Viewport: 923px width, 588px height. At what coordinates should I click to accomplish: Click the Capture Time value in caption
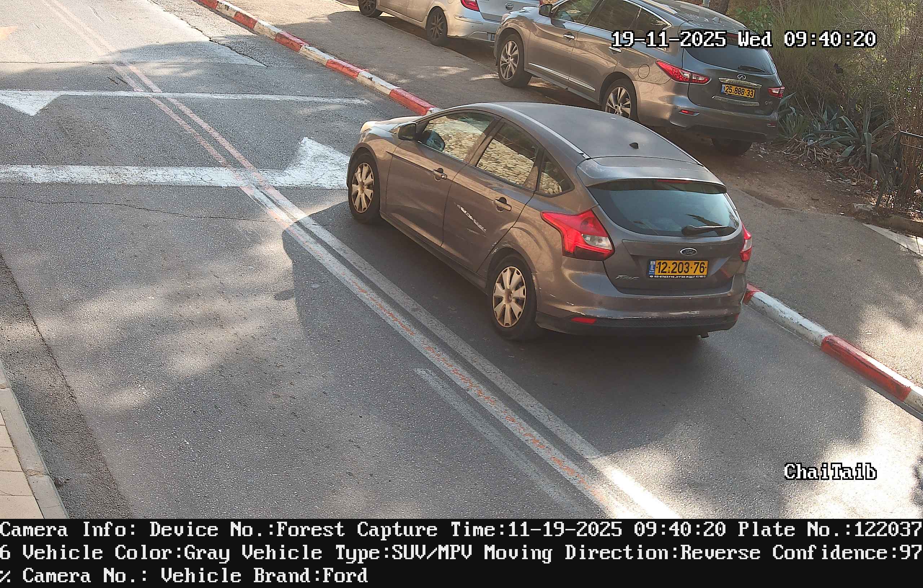coord(617,530)
